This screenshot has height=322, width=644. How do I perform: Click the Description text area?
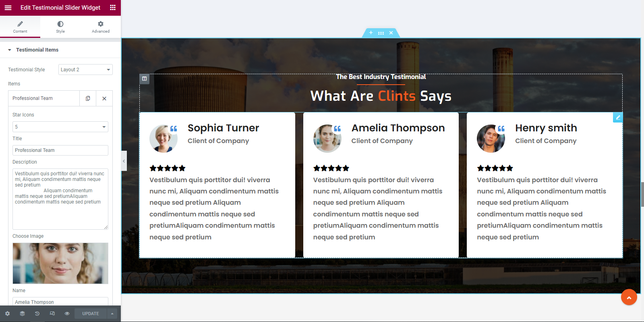tap(60, 199)
